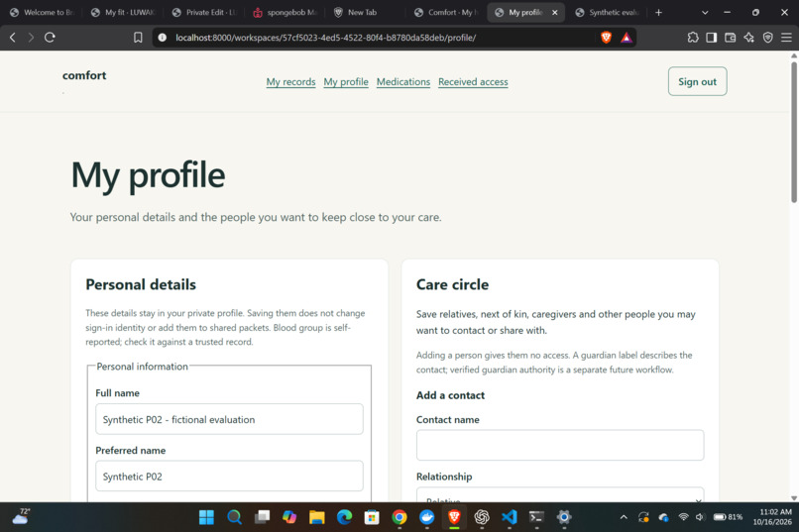Open the battery 81% indicator
This screenshot has width=799, height=532.
click(728, 517)
